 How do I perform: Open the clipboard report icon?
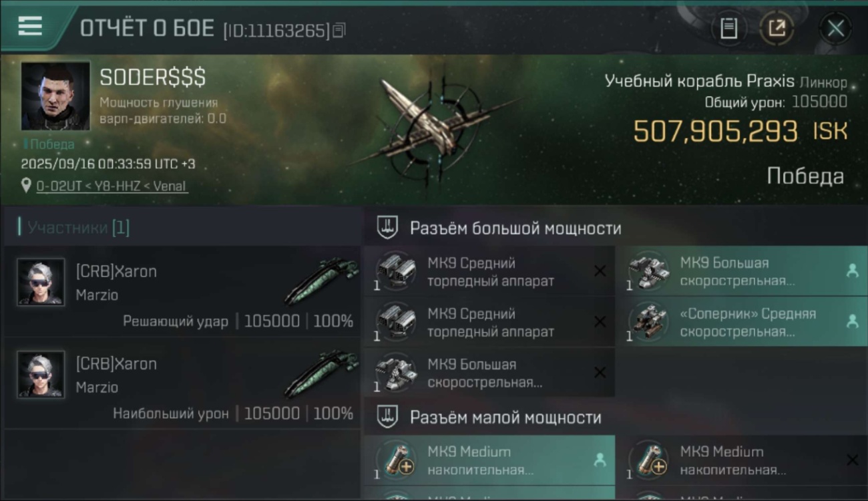pyautogui.click(x=728, y=28)
